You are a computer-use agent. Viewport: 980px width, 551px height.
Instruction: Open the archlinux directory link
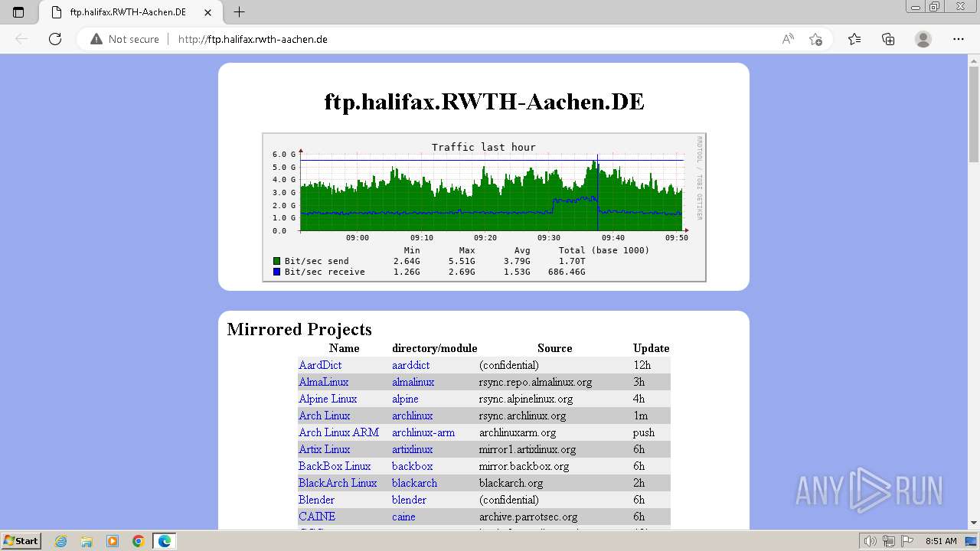(x=412, y=416)
